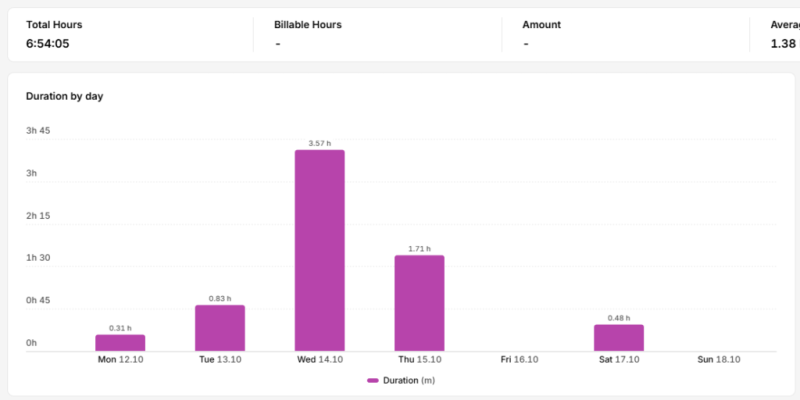Viewport: 800px width, 400px height.
Task: Toggle the Duration legend entry
Action: point(401,381)
